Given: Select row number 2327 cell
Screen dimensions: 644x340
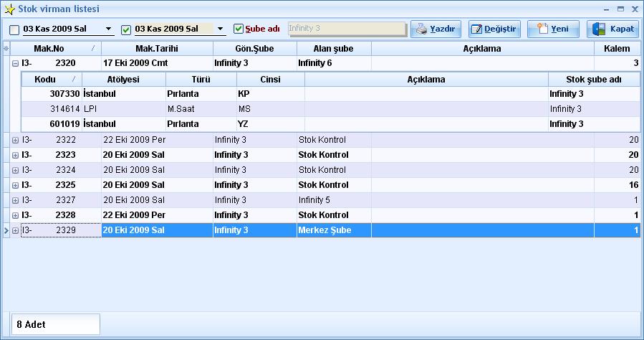Looking at the screenshot, I should point(61,200).
